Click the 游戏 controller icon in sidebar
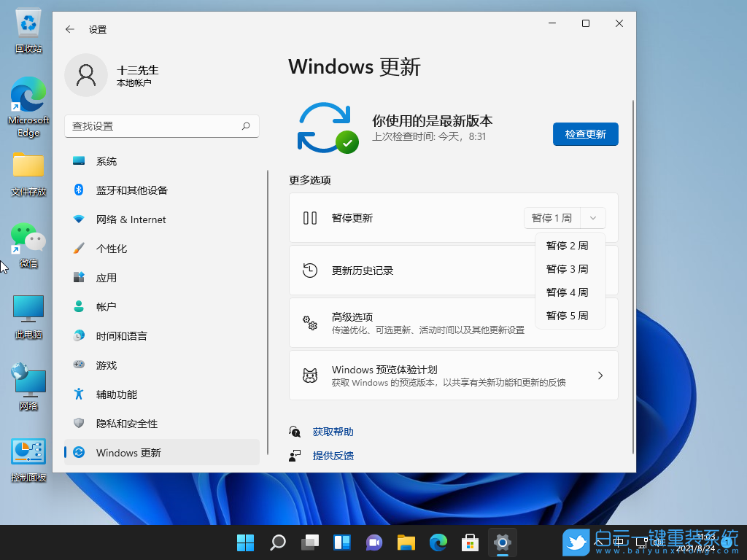This screenshot has width=747, height=560. click(x=79, y=365)
